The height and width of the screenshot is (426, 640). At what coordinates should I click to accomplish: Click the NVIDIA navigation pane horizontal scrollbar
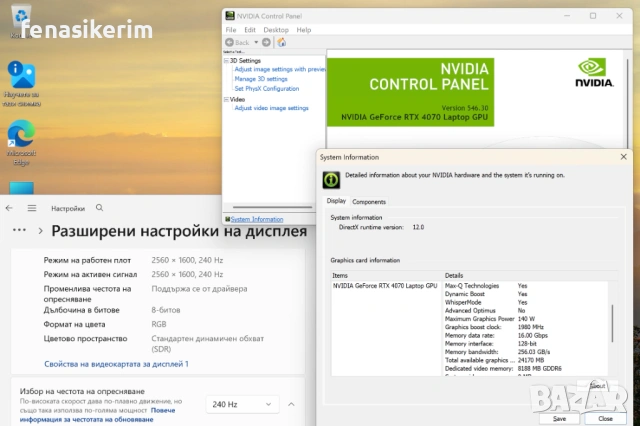(272, 207)
